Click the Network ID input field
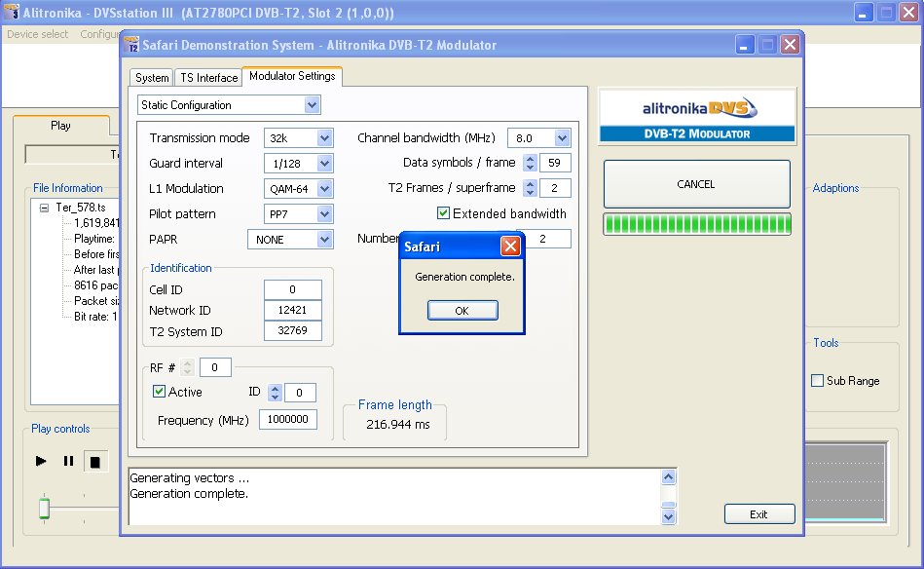 293,310
